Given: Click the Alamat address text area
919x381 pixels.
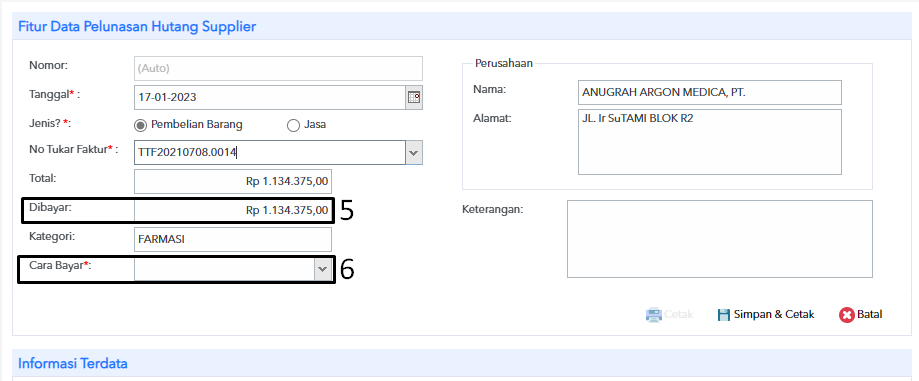Looking at the screenshot, I should click(x=710, y=142).
